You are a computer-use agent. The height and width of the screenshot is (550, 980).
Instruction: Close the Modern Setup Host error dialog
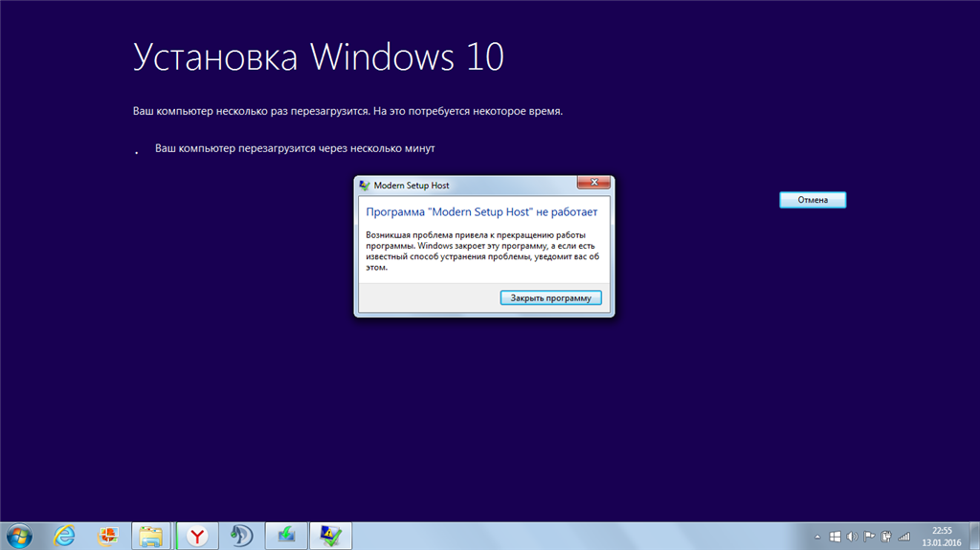[593, 183]
